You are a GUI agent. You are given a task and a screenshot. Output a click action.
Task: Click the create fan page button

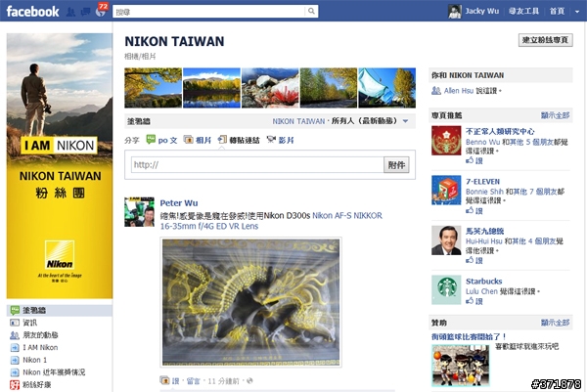pos(546,40)
